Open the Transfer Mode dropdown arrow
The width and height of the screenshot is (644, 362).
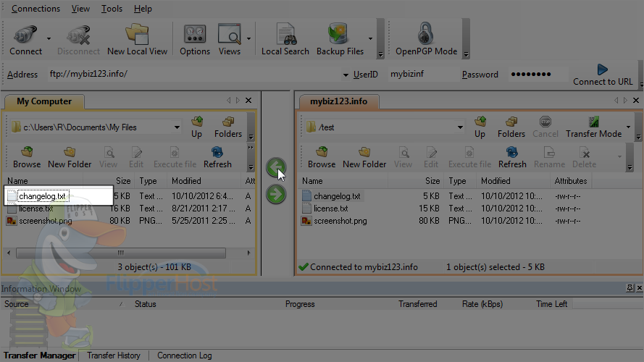(628, 127)
